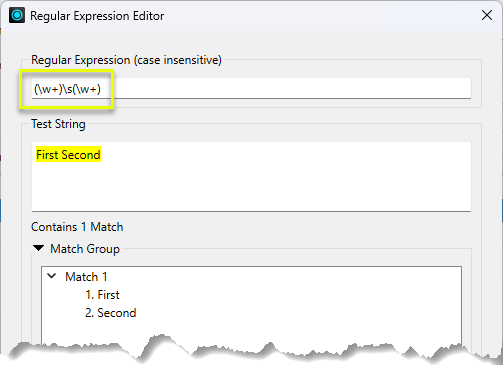503x365 pixels.
Task: Click the highlighted word First in the test string
Action: click(x=47, y=155)
